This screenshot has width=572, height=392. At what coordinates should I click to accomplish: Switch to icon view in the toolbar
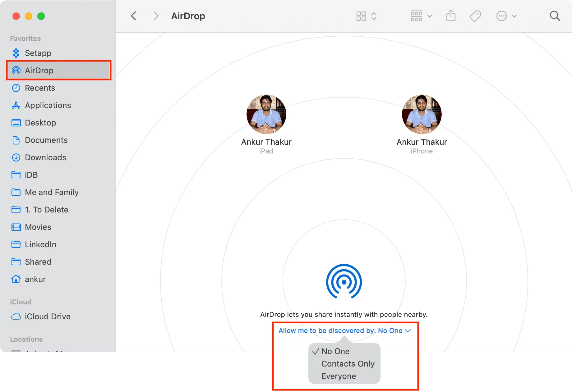[361, 16]
